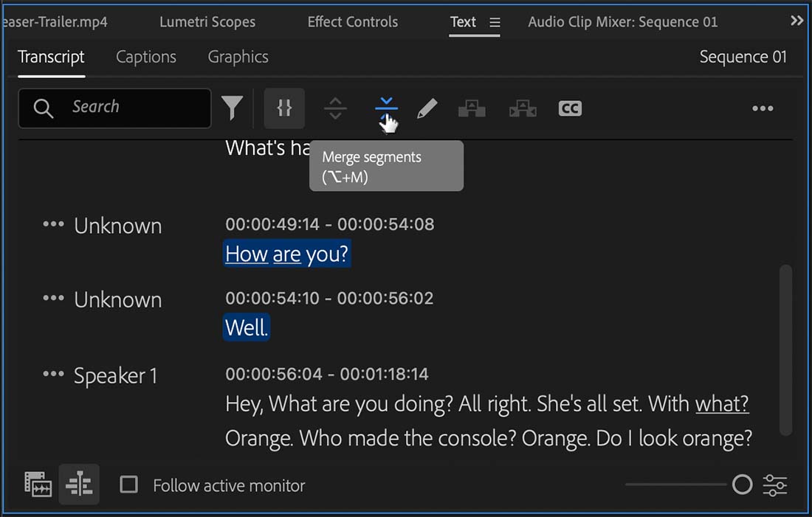Click the Speaker 1 label
This screenshot has height=517, width=812.
[x=115, y=375]
